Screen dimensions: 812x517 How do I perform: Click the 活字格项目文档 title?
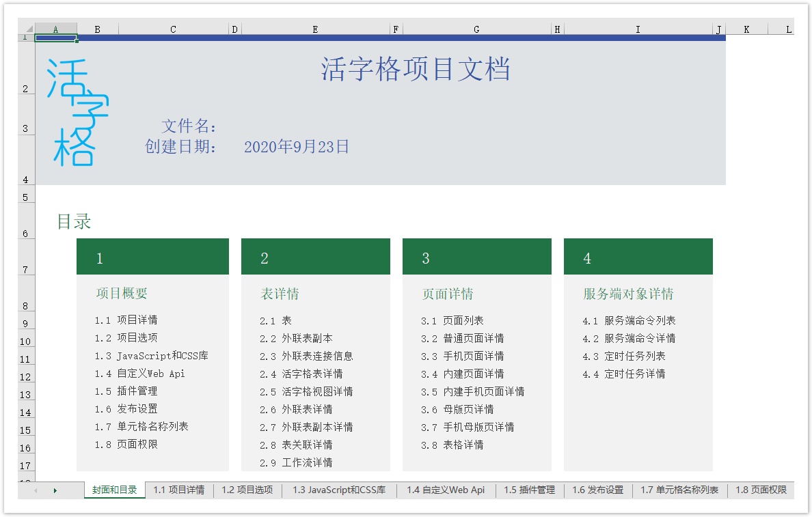416,70
